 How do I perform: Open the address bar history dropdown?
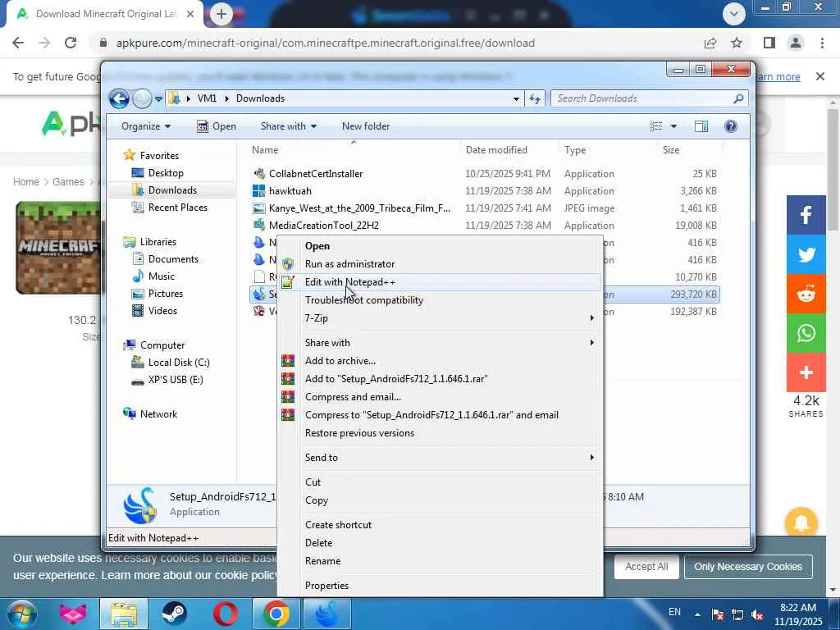pos(516,98)
